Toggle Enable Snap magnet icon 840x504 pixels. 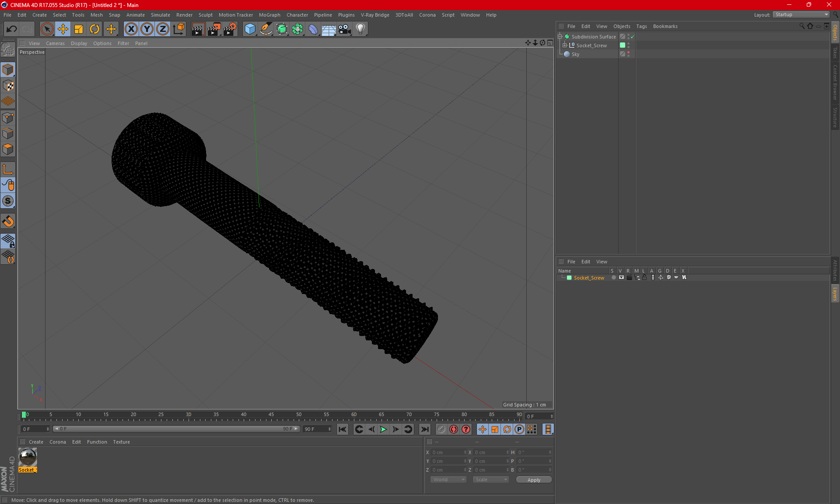click(8, 221)
